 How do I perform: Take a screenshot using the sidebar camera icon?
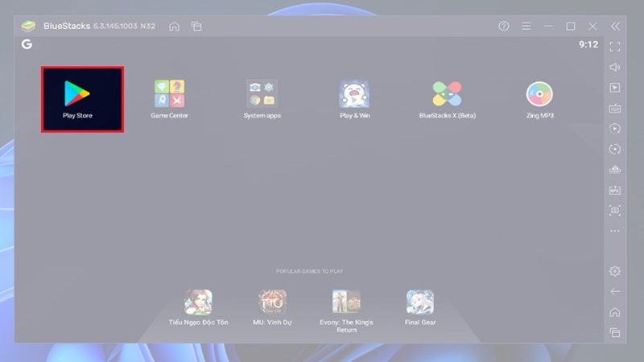coord(615,211)
